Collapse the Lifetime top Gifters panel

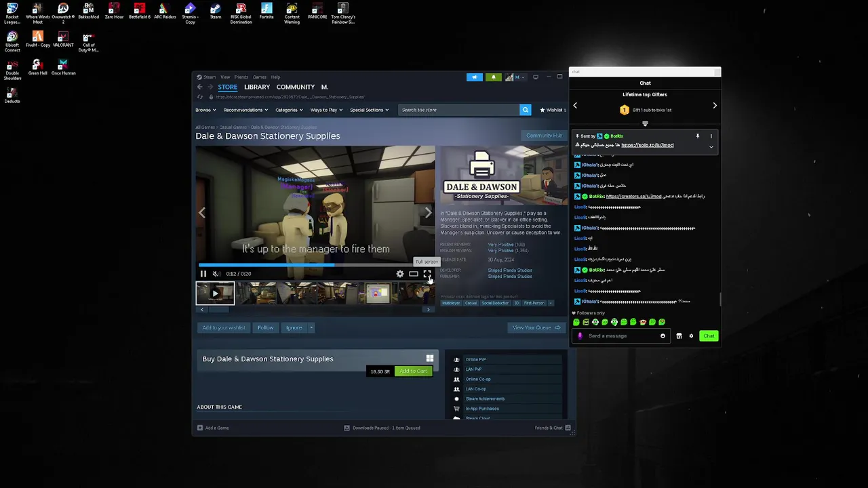click(x=645, y=124)
